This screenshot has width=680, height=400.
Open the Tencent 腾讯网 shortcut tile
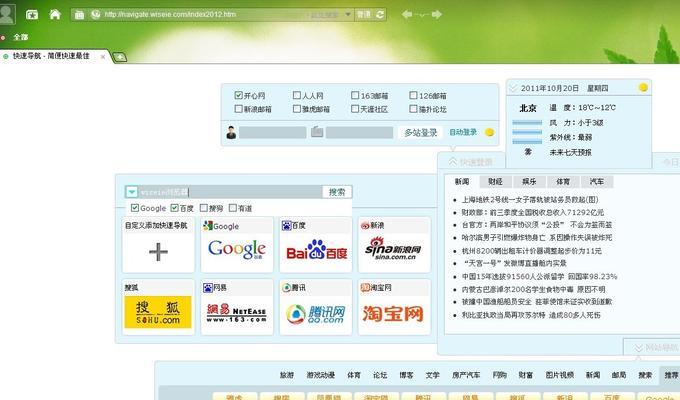(316, 307)
